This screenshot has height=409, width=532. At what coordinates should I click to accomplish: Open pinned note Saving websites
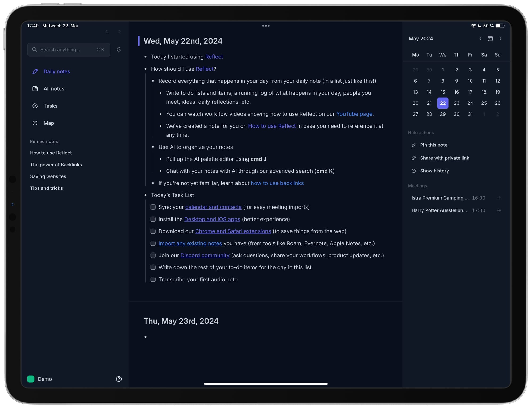coord(48,176)
